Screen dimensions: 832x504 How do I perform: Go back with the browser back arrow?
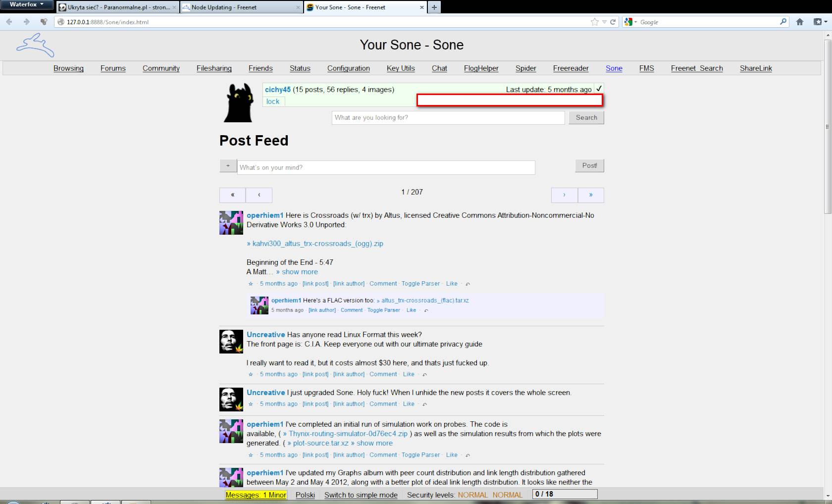(x=9, y=22)
